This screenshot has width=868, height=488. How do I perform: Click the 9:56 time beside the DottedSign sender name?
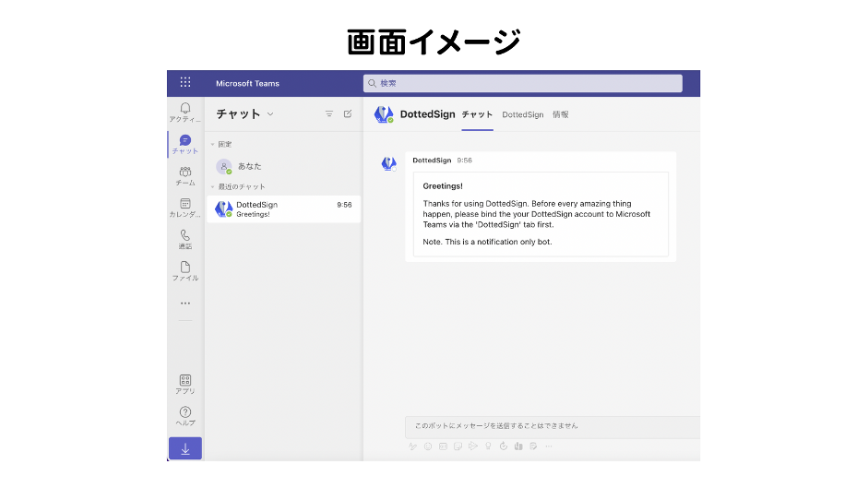pos(465,161)
